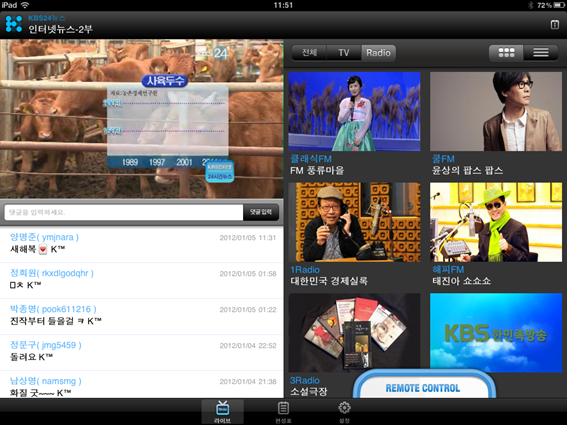Tap the KBS dotted logo icon
This screenshot has width=567, height=425.
[14, 24]
